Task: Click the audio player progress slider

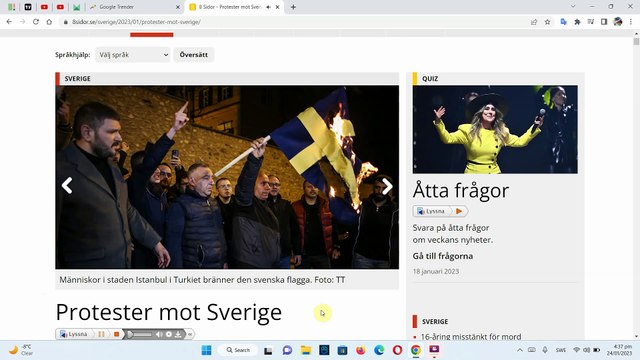Action: (140, 334)
